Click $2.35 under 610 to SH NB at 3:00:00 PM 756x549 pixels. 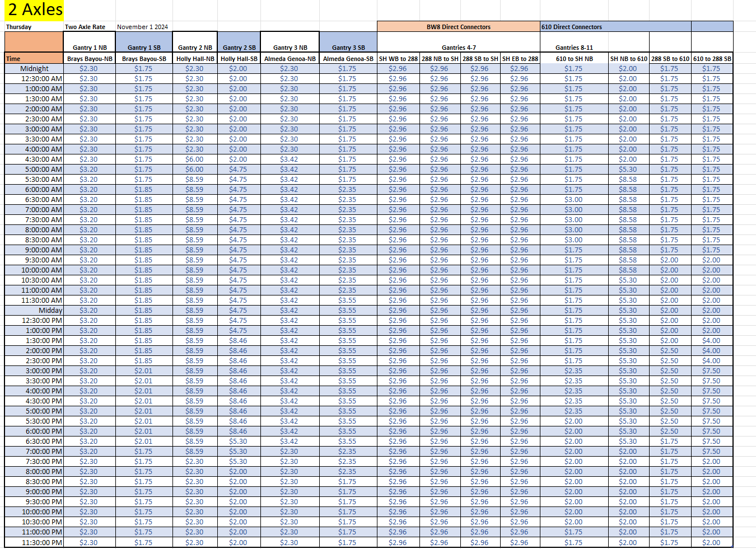[x=574, y=370]
